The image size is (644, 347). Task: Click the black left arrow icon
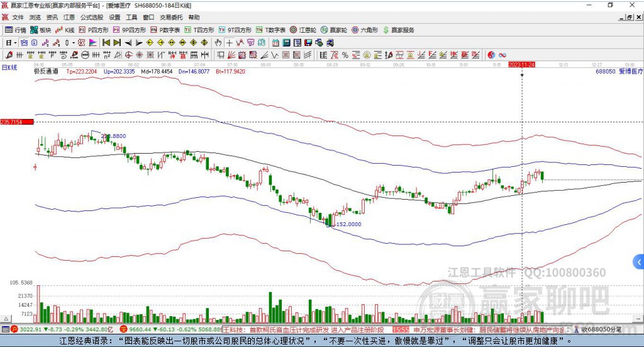[128, 43]
